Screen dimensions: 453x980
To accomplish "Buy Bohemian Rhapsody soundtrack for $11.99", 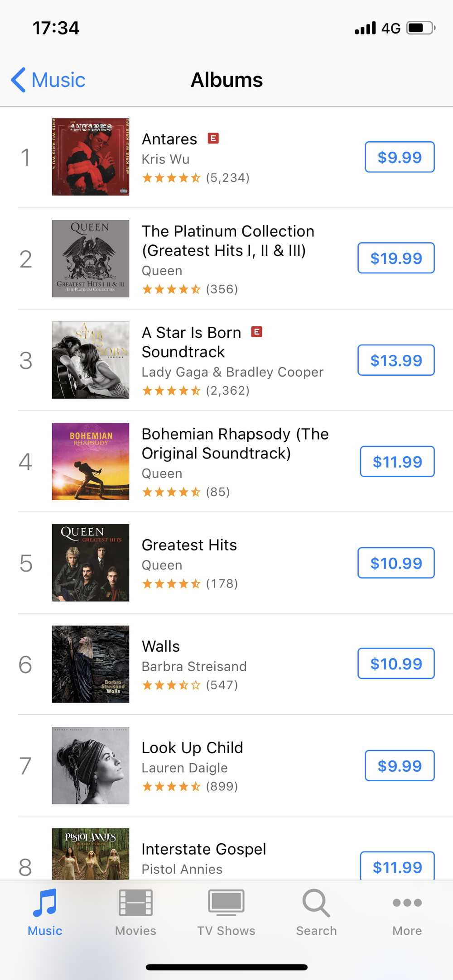I will coord(397,462).
